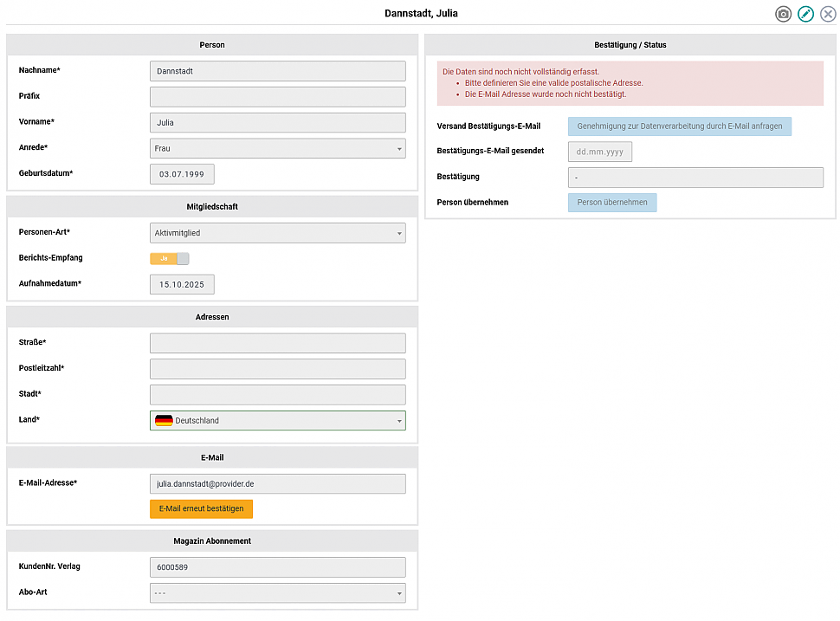Click the Nachname input field
840x621 pixels.
277,71
